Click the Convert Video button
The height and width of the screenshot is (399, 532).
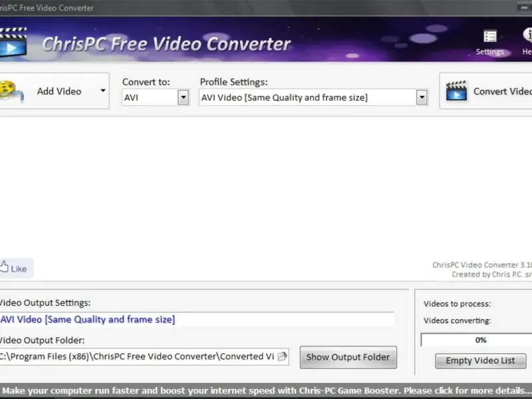coord(486,91)
